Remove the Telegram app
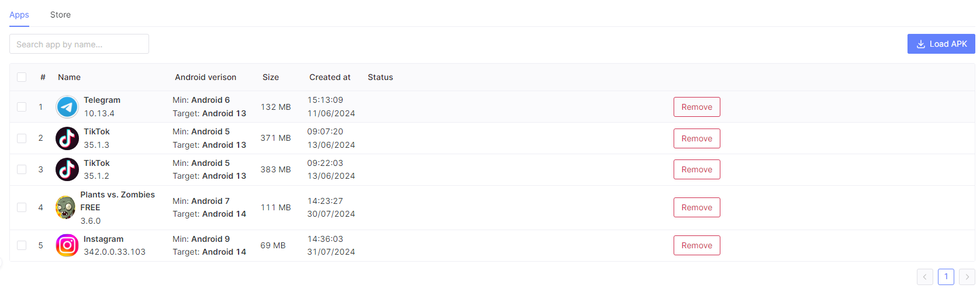This screenshot has width=980, height=302. click(696, 107)
